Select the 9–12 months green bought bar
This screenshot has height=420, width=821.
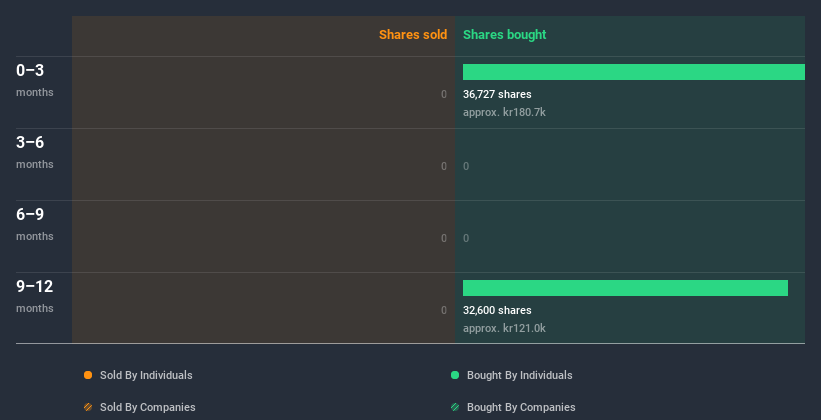coord(625,288)
